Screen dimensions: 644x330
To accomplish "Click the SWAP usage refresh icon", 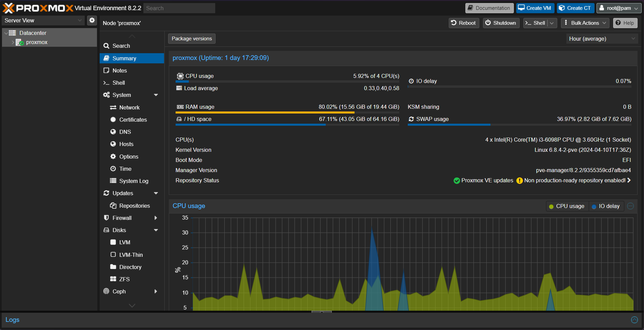I will pyautogui.click(x=411, y=119).
